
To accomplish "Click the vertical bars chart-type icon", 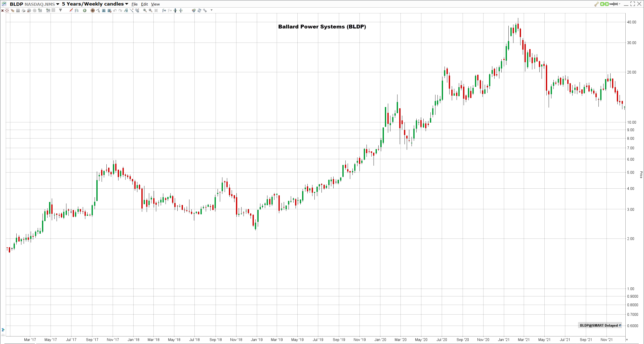I will [77, 11].
